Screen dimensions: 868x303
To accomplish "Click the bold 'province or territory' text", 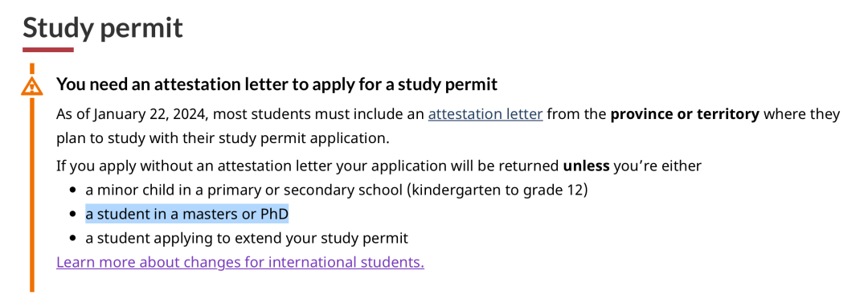I will tap(684, 115).
